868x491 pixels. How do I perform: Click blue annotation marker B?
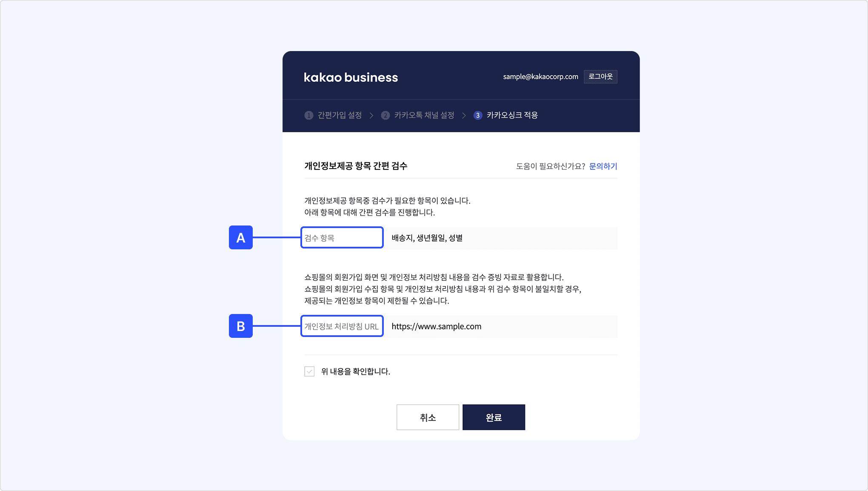coord(241,326)
